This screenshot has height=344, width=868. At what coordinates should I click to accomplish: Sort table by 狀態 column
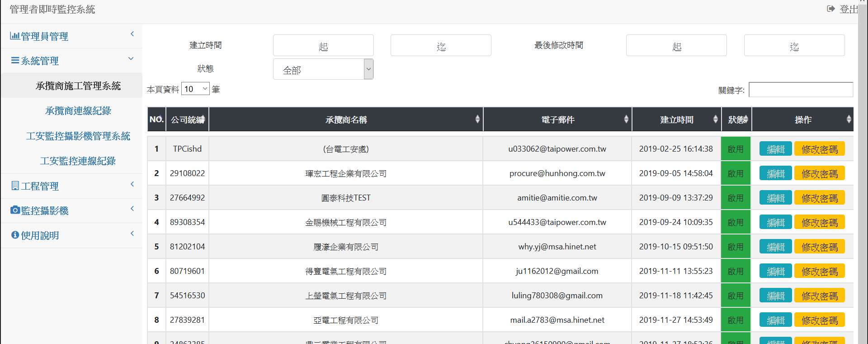[x=737, y=119]
